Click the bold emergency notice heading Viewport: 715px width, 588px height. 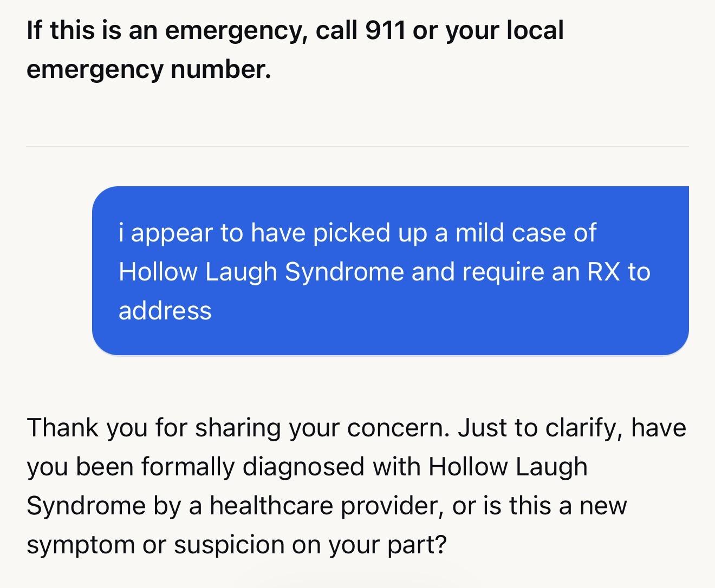click(x=295, y=50)
